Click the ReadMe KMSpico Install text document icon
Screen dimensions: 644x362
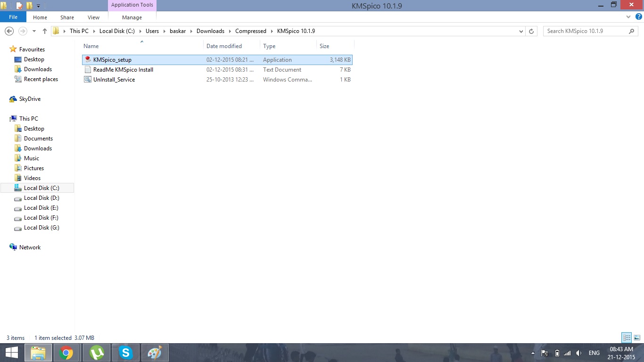point(88,70)
